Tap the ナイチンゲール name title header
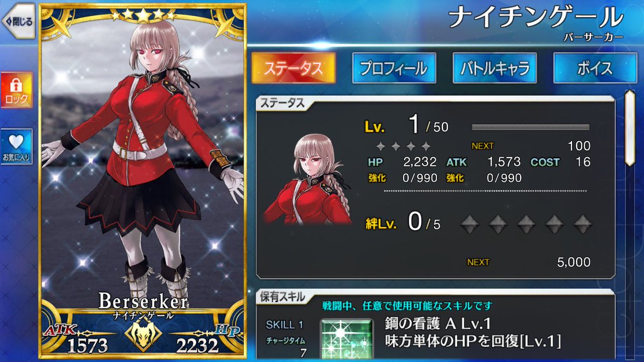 tap(535, 18)
